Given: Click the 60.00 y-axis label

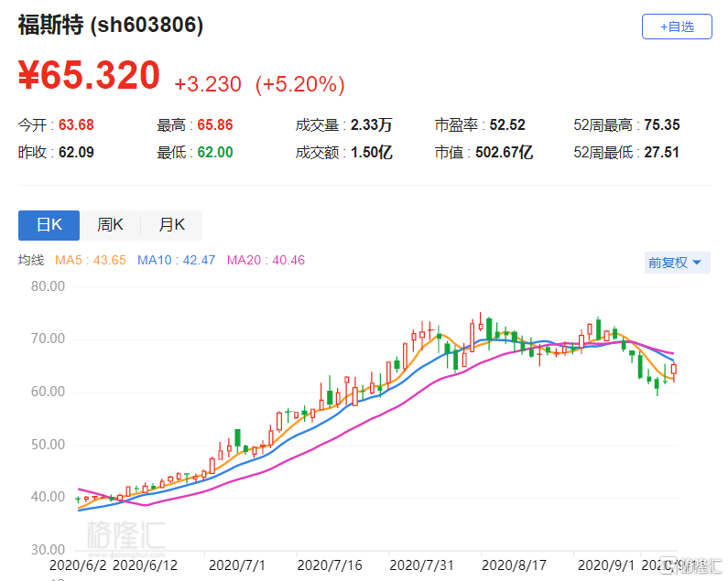Looking at the screenshot, I should pos(48,392).
